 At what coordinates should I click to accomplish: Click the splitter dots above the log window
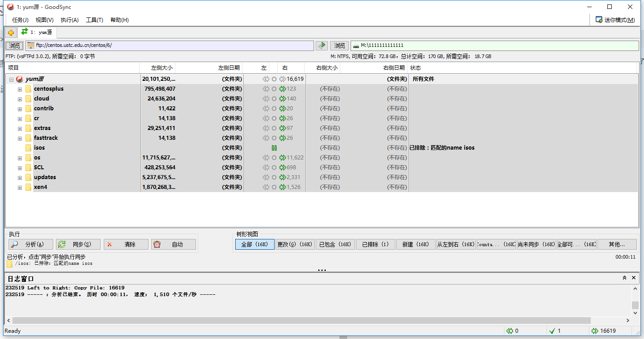(x=322, y=270)
